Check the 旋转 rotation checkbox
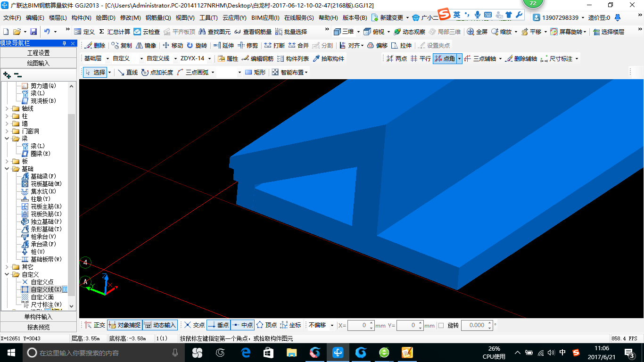 (441, 325)
